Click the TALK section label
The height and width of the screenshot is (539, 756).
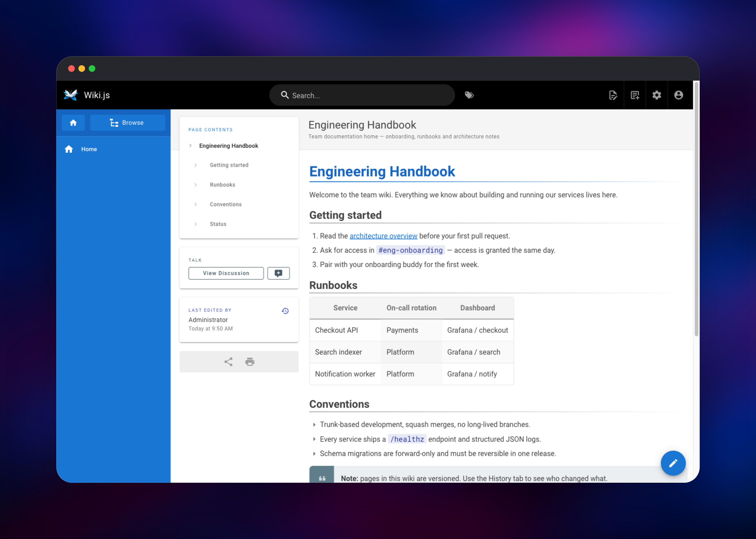coord(195,260)
